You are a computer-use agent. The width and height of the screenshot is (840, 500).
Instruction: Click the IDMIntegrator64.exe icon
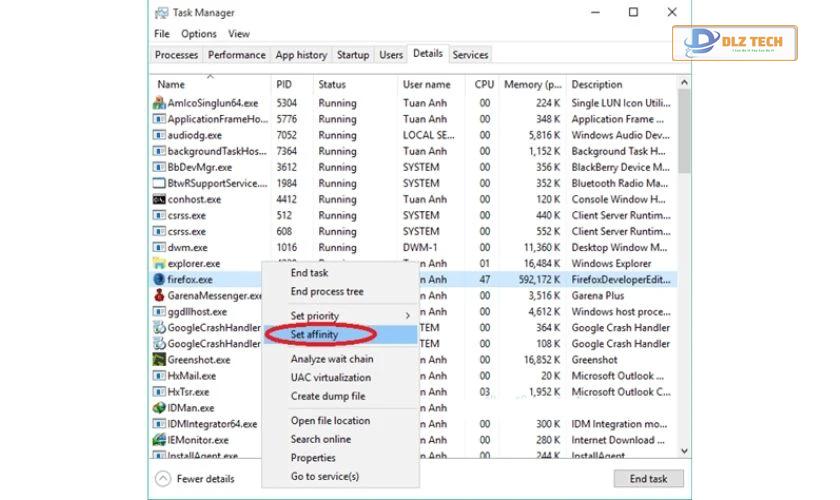click(159, 424)
